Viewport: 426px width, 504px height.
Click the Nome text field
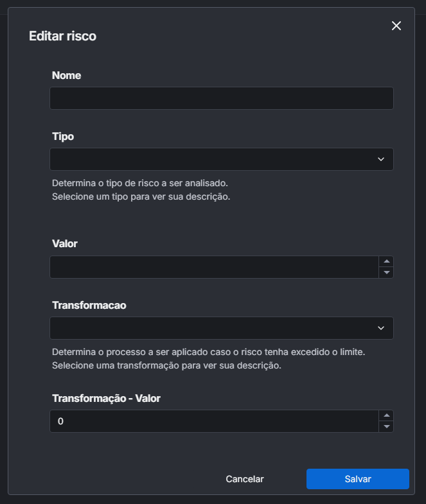pos(221,98)
